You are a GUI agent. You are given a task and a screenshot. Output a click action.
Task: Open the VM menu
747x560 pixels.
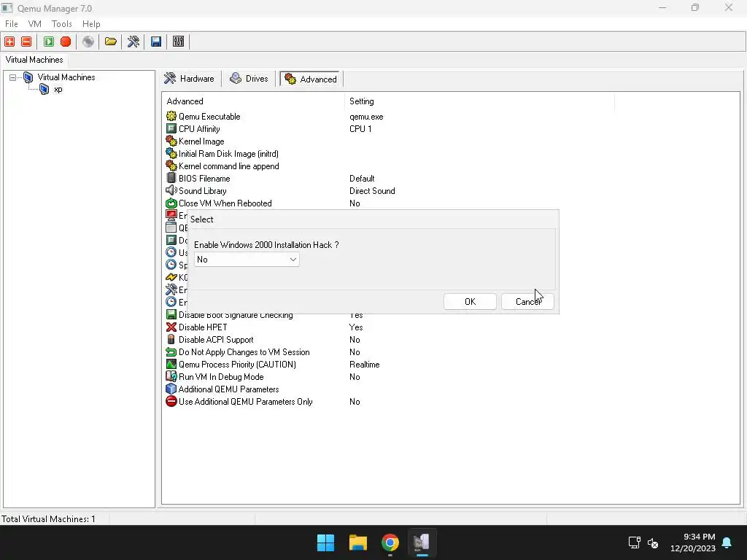click(x=35, y=24)
